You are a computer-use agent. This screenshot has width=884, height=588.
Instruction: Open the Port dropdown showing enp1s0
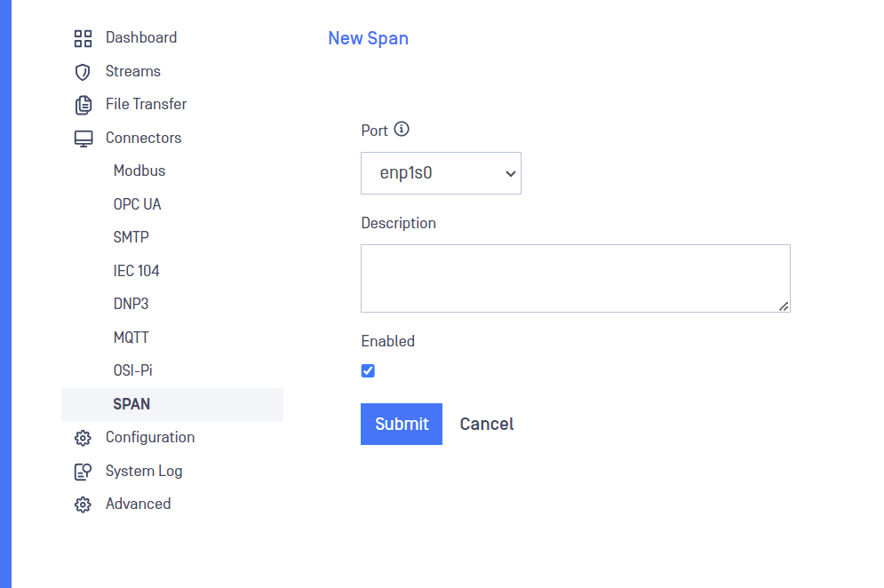click(x=441, y=173)
